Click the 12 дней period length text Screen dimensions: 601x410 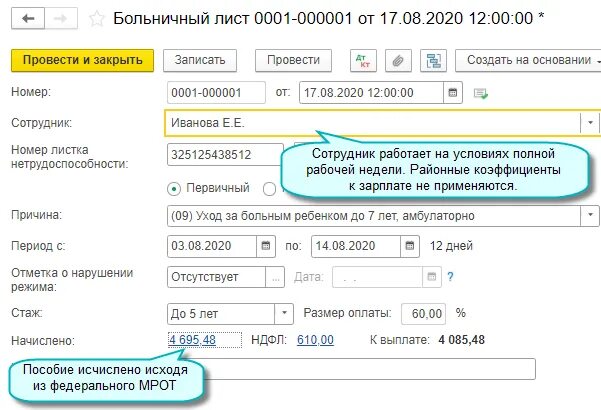[451, 246]
